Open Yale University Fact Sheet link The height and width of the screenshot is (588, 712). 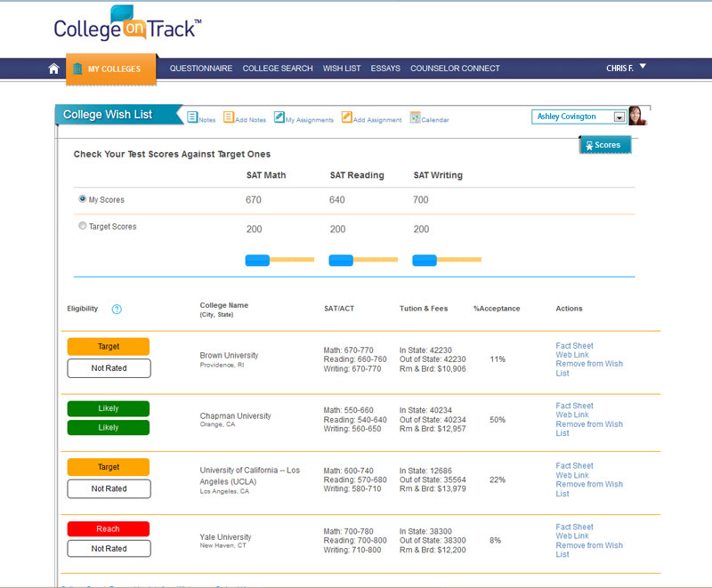click(x=574, y=527)
